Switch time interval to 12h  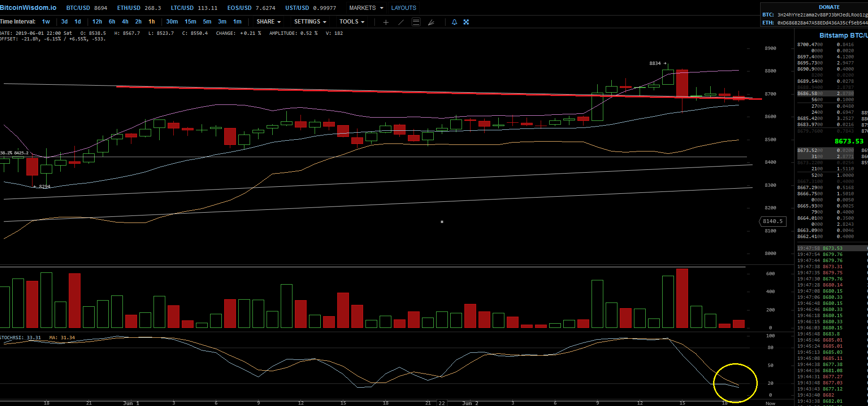pyautogui.click(x=97, y=22)
